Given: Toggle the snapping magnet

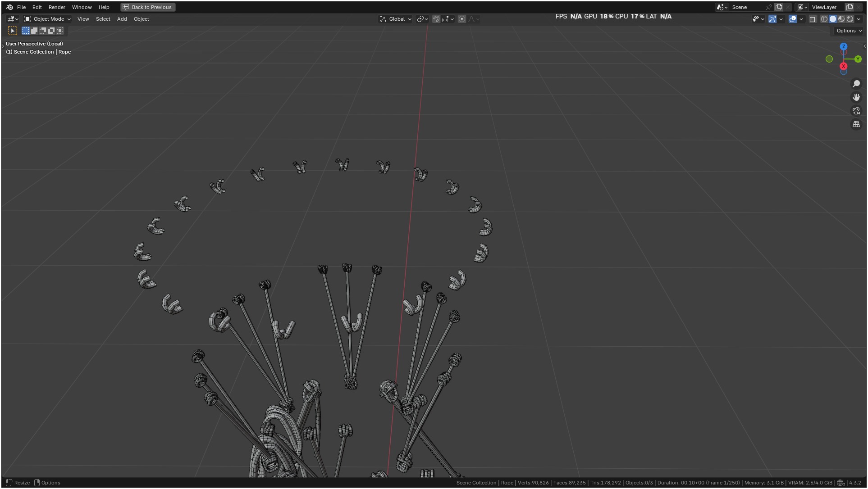Looking at the screenshot, I should (x=436, y=19).
